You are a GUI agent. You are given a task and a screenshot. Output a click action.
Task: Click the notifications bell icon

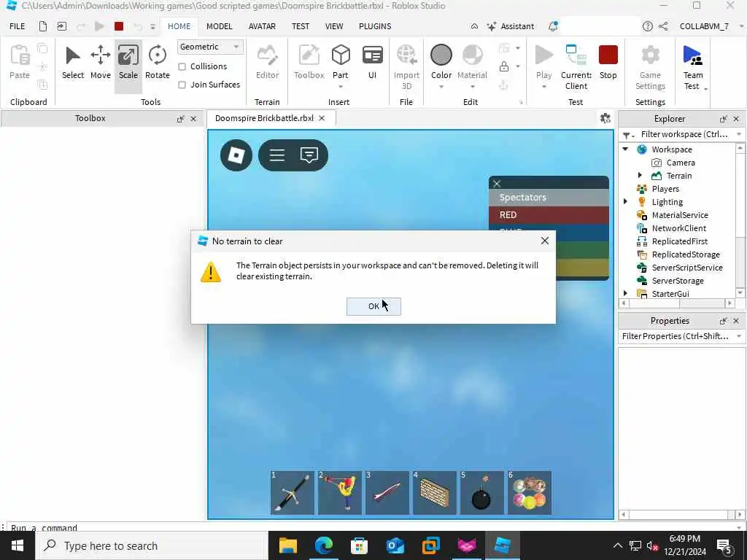coord(553,26)
